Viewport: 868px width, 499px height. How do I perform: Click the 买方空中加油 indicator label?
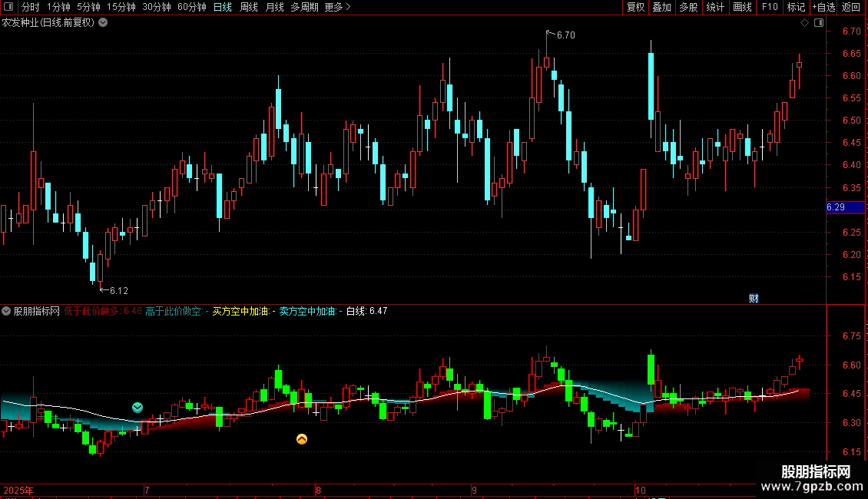pos(244,311)
